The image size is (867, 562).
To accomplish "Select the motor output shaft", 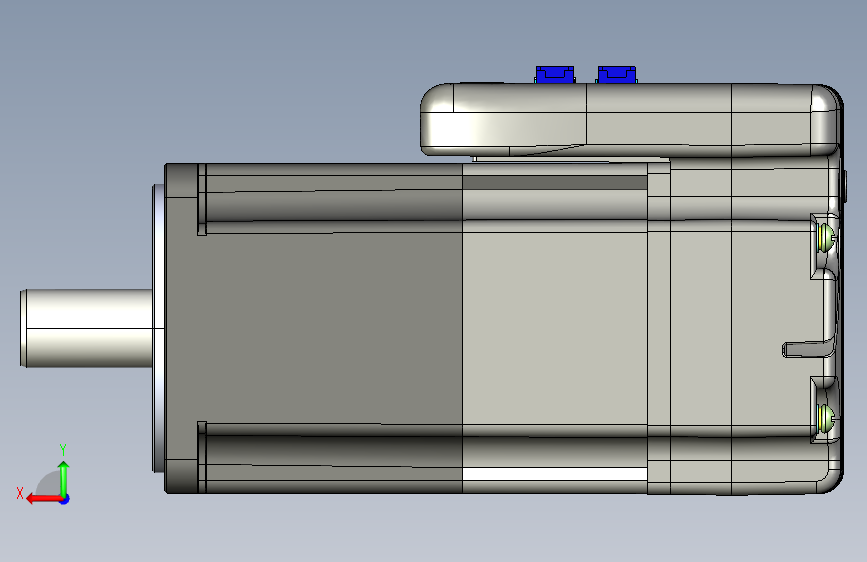I will (x=87, y=328).
